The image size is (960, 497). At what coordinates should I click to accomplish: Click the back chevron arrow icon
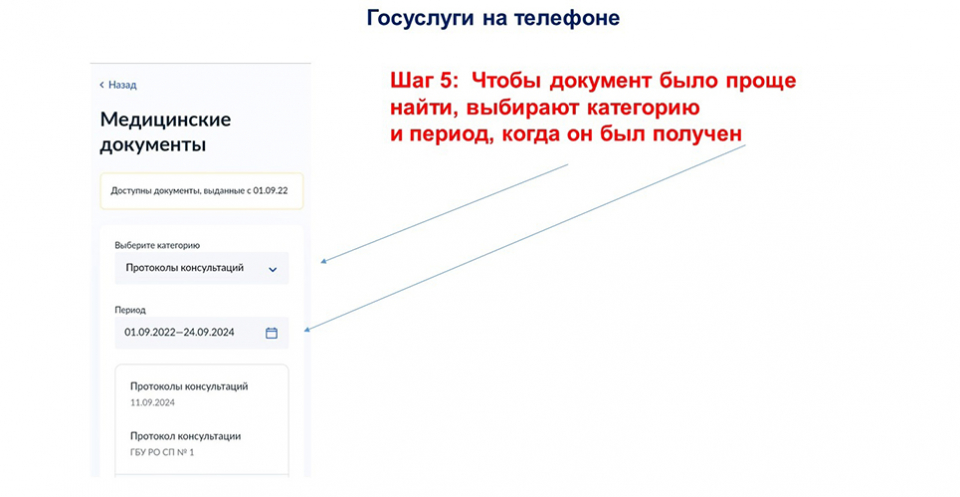(x=102, y=85)
